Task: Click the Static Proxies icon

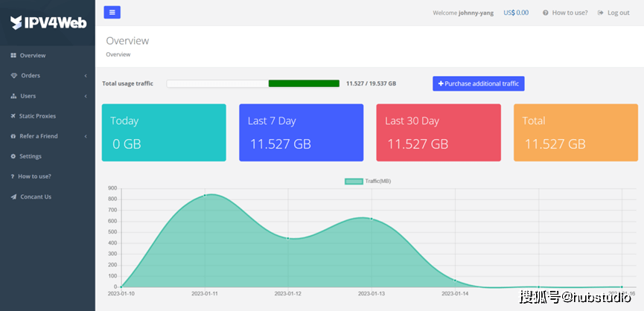Action: point(13,116)
